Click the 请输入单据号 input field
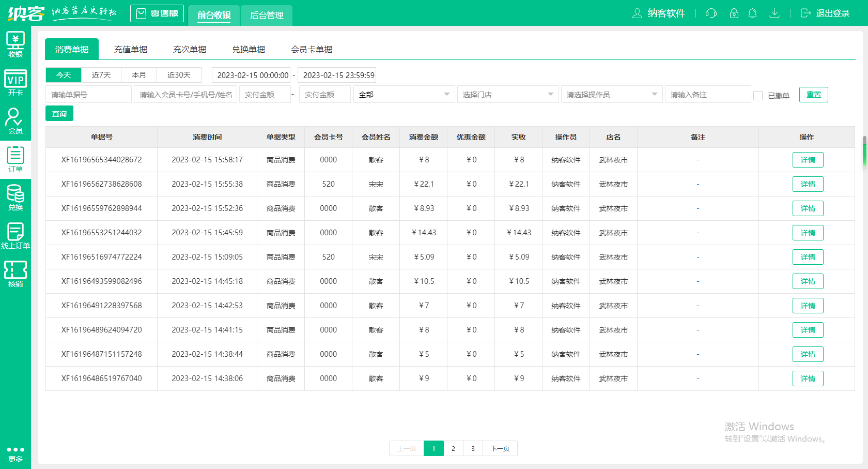868x469 pixels. (x=88, y=95)
